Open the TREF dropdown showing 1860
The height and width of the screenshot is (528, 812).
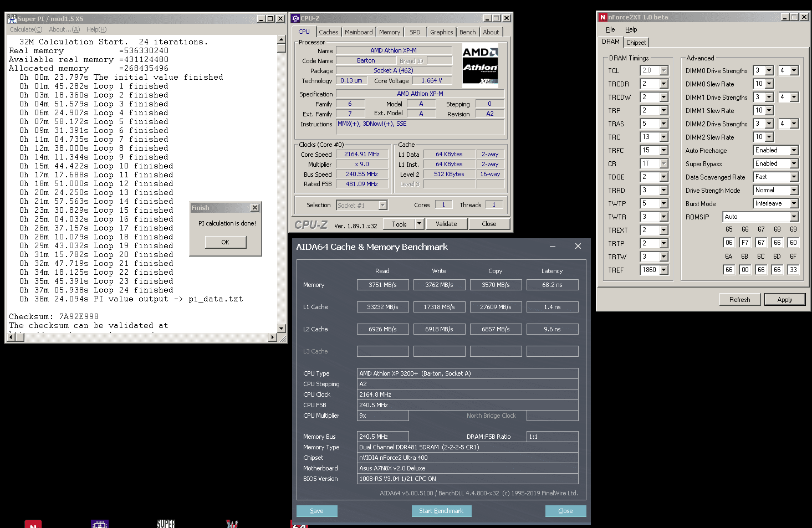pyautogui.click(x=663, y=270)
